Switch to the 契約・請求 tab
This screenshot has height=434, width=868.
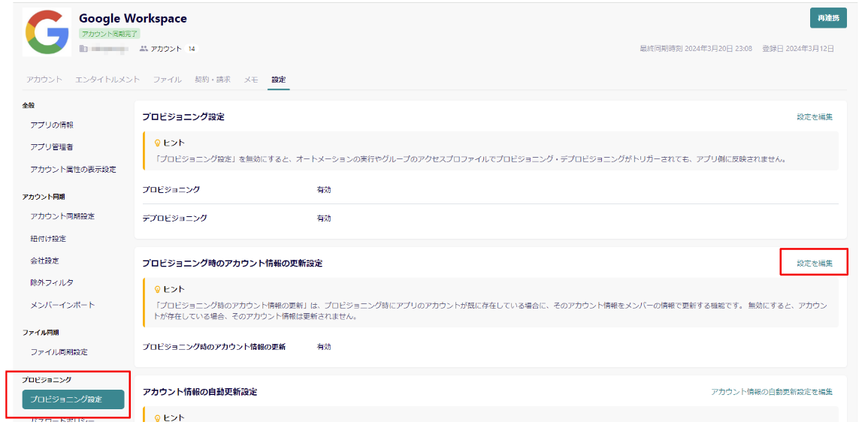point(213,80)
